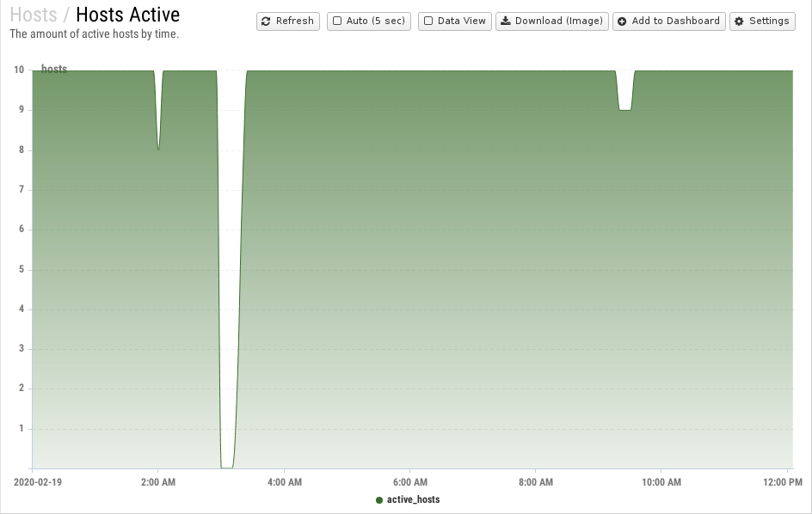Viewport: 812px width, 514px height.
Task: Click the '2020-02-19' date axis label
Action: pyautogui.click(x=37, y=482)
